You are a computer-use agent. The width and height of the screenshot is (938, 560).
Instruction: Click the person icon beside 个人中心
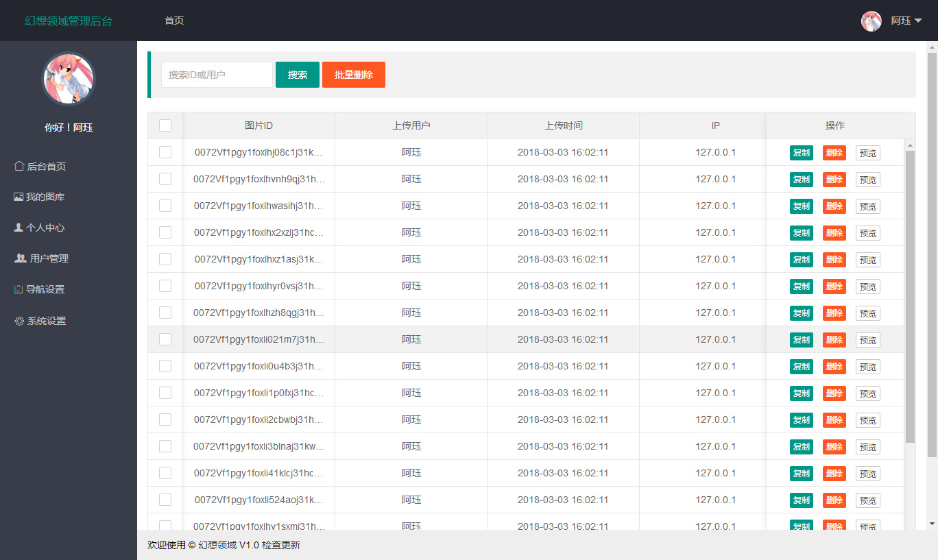click(19, 228)
